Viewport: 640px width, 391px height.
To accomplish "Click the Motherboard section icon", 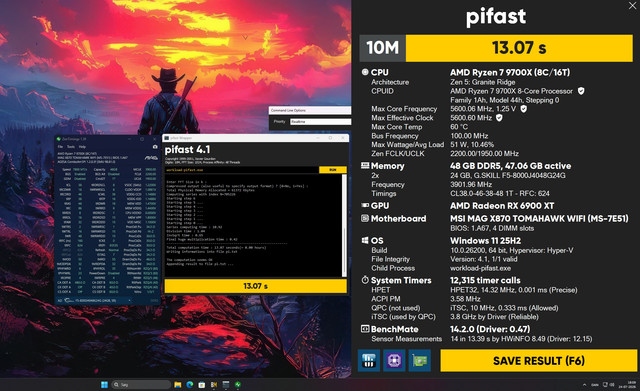I will [x=365, y=218].
